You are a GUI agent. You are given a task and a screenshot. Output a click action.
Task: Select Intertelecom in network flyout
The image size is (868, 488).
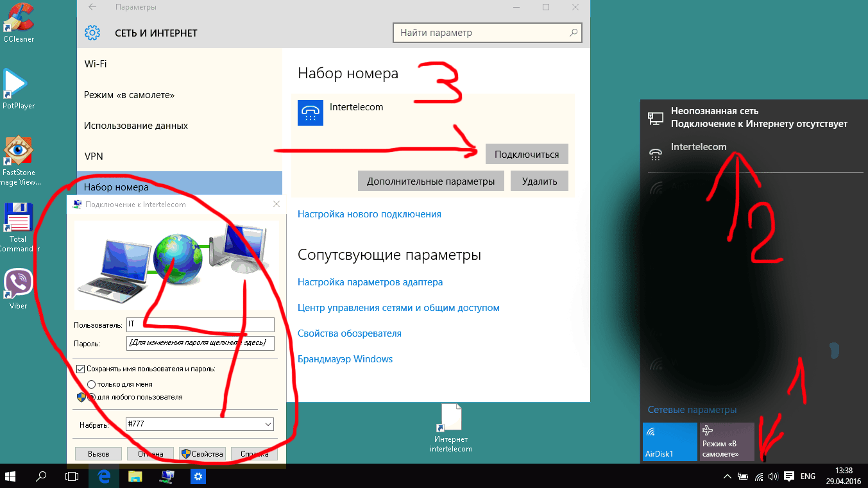pyautogui.click(x=753, y=153)
